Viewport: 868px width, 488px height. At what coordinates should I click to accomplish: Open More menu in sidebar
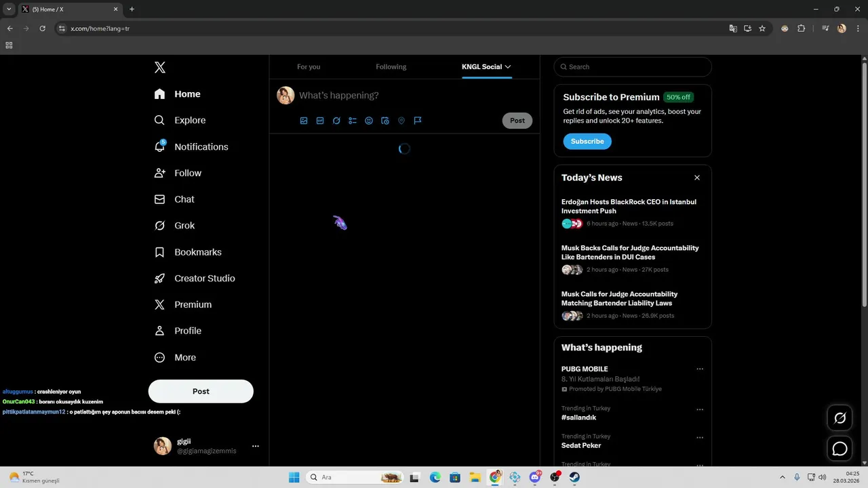pos(175,357)
